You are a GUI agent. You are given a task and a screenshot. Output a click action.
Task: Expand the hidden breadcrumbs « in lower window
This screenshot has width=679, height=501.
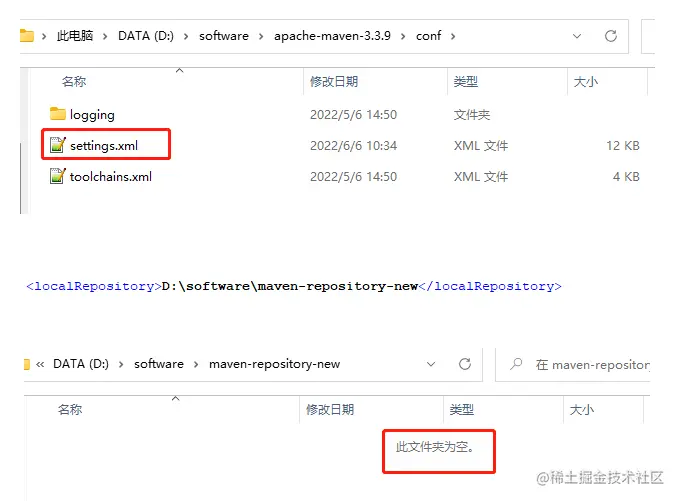[40, 365]
